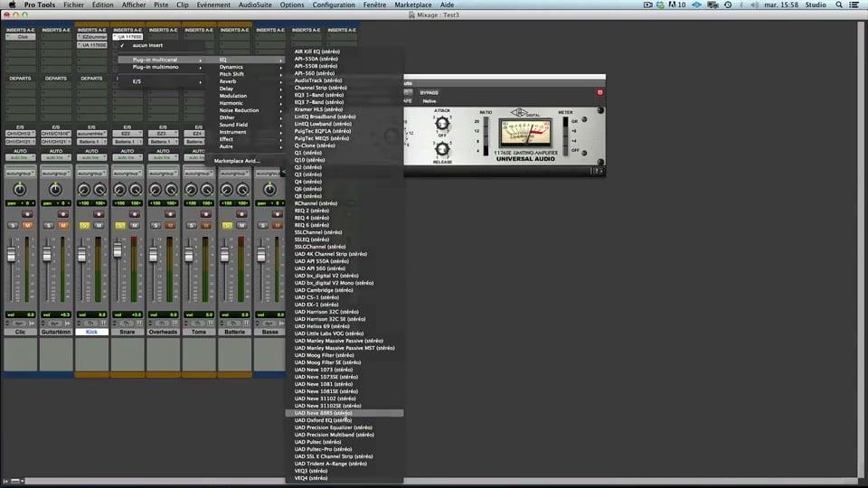Expand the E/S submenu

(161, 81)
